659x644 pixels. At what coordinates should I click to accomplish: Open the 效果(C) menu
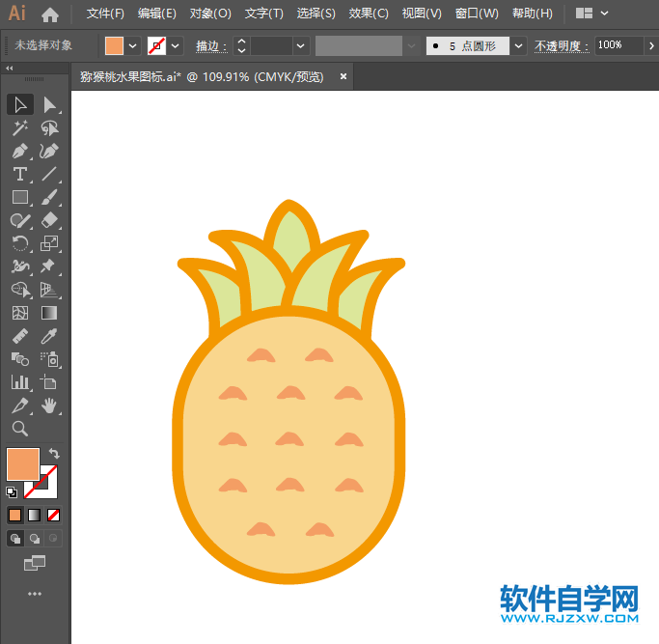[x=369, y=14]
